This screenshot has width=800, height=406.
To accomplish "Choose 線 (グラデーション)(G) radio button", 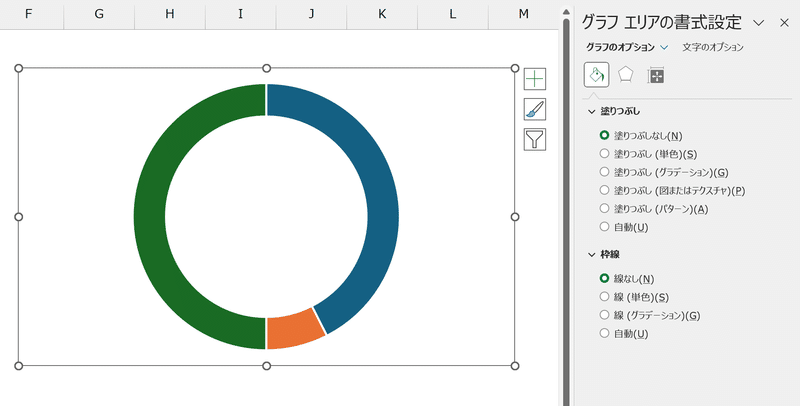I will click(x=605, y=315).
